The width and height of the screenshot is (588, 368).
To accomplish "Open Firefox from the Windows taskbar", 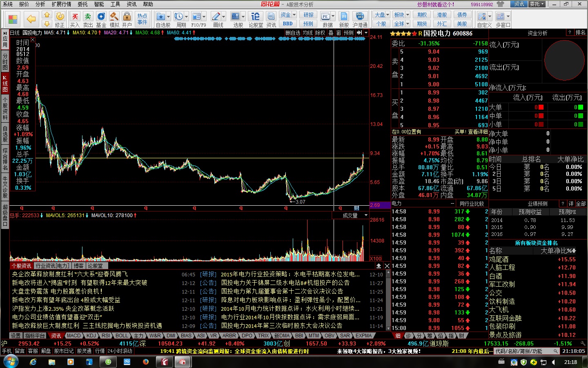I will click(146, 362).
